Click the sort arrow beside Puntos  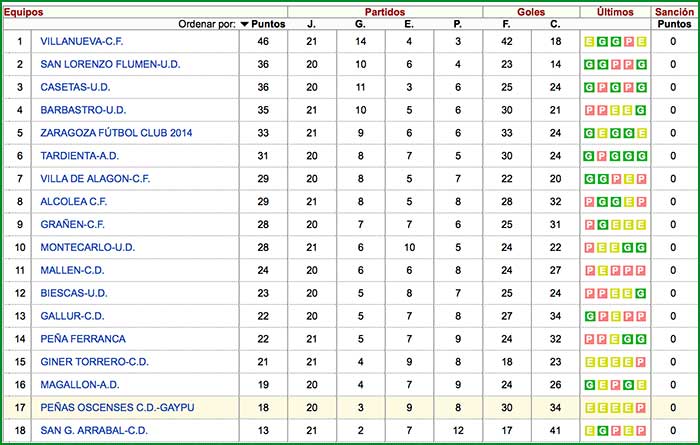click(245, 23)
